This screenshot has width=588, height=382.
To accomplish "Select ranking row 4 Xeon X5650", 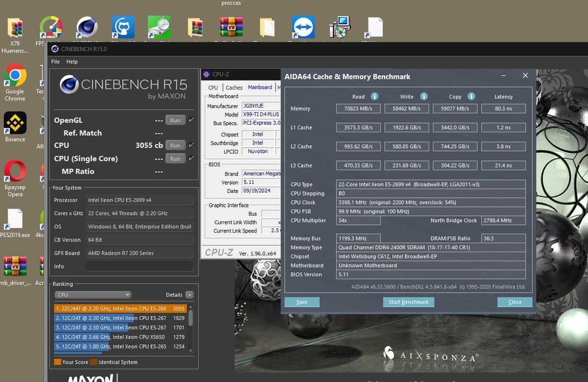I will click(121, 337).
